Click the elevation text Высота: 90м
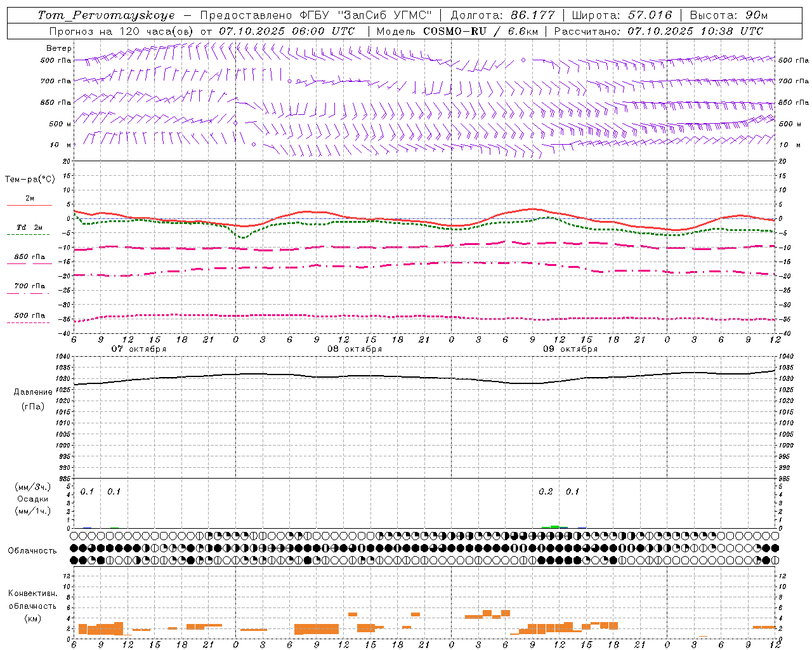This screenshot has width=812, height=650. click(x=728, y=15)
